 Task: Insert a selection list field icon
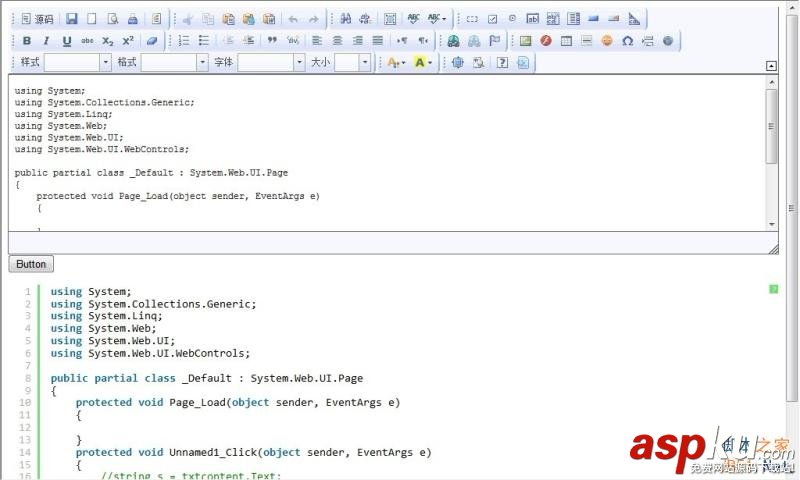point(573,19)
